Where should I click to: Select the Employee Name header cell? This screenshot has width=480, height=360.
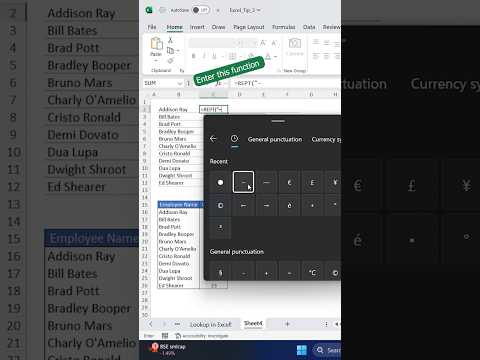pyautogui.click(x=179, y=204)
